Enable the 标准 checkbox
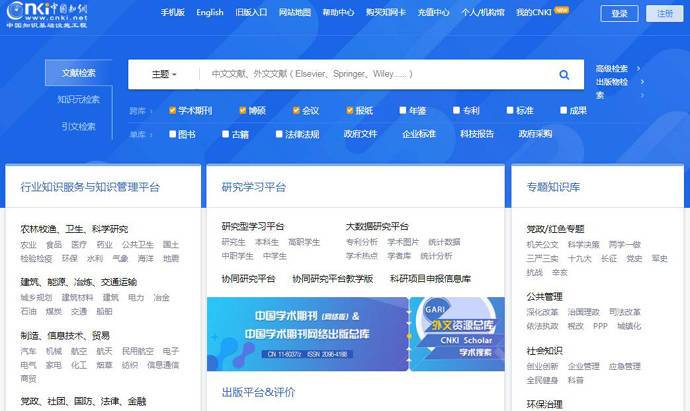The image size is (690, 411). coord(510,110)
